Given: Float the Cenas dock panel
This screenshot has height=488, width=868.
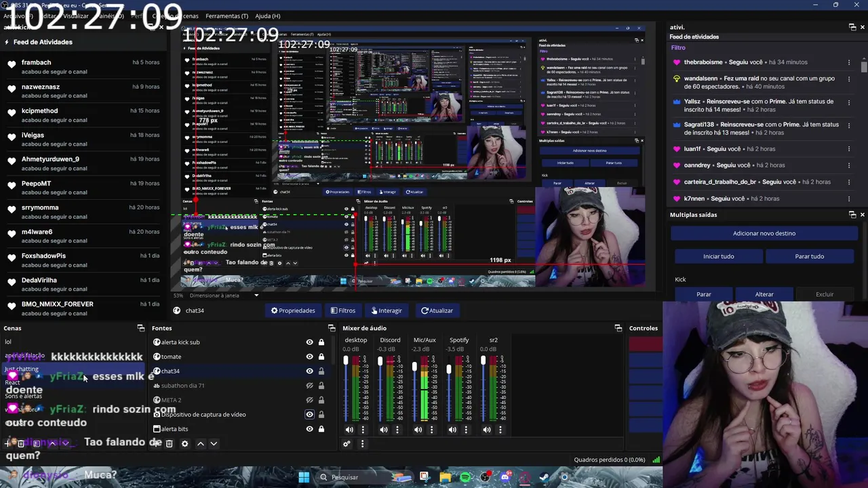Looking at the screenshot, I should point(141,328).
